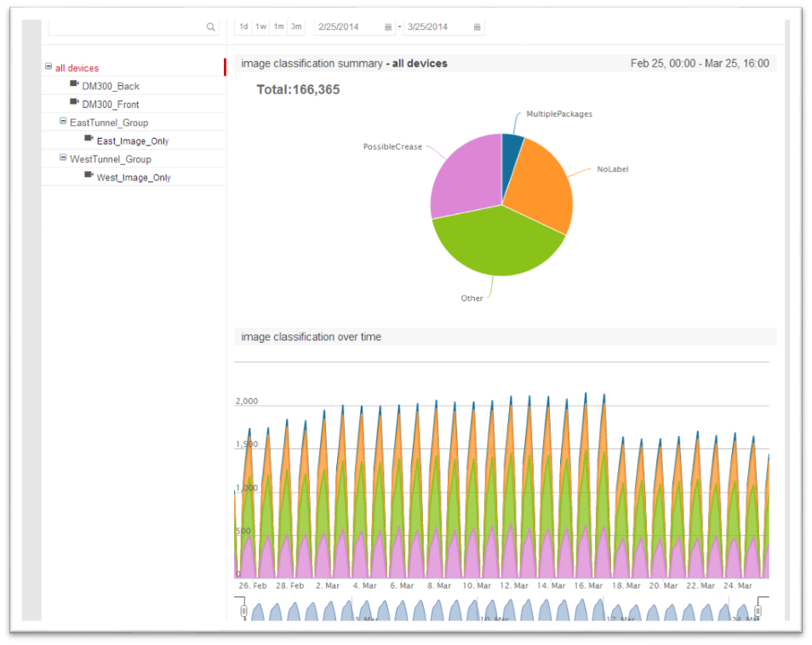The image size is (812, 645).
Task: Click the West_Image_Only camera icon
Action: tap(89, 175)
